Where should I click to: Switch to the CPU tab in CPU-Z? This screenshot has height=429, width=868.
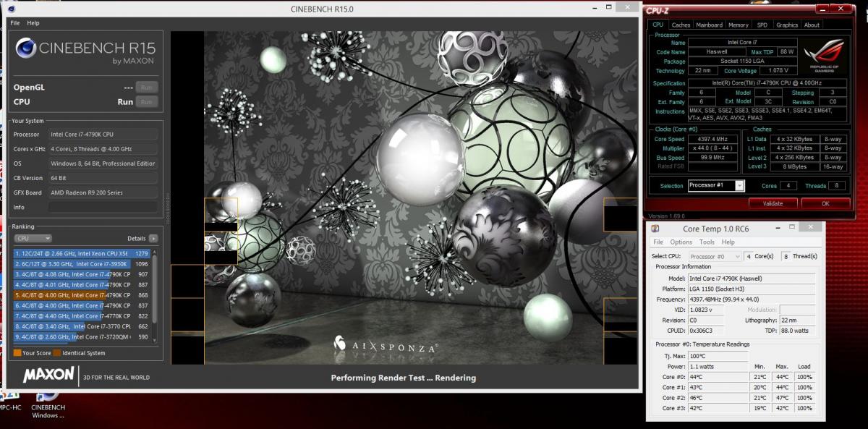(x=658, y=25)
